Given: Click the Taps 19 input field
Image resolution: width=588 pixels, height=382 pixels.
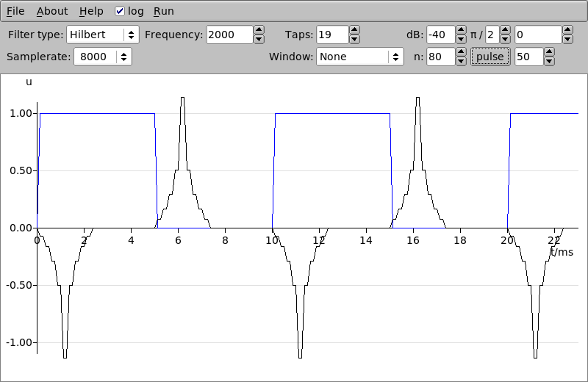Looking at the screenshot, I should 332,35.
